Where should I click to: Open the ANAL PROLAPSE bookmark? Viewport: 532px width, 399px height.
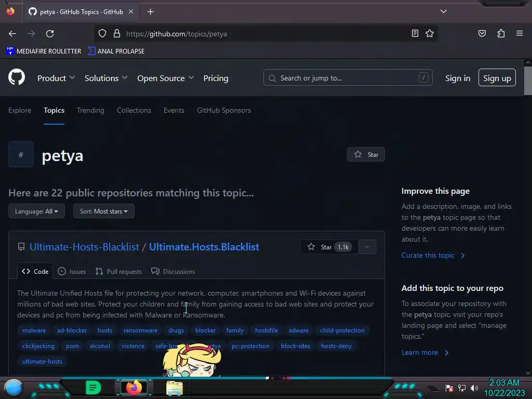tap(116, 51)
